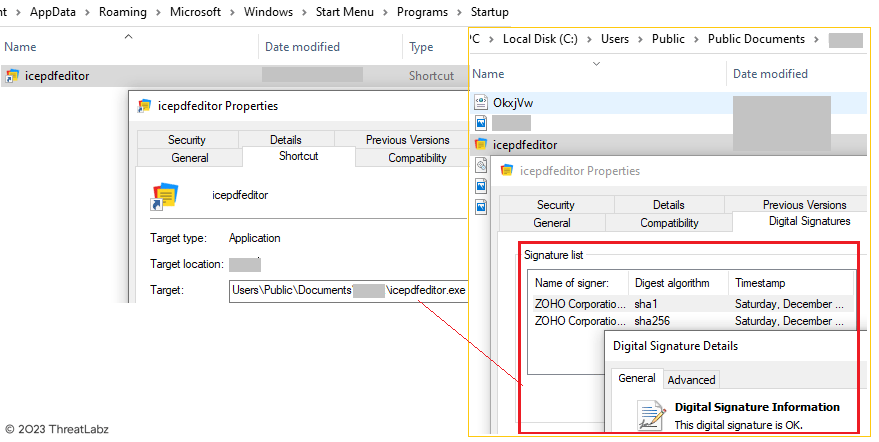The width and height of the screenshot is (879, 442).
Task: Click the Startup breadcrumb in address bar
Action: pyautogui.click(x=482, y=12)
